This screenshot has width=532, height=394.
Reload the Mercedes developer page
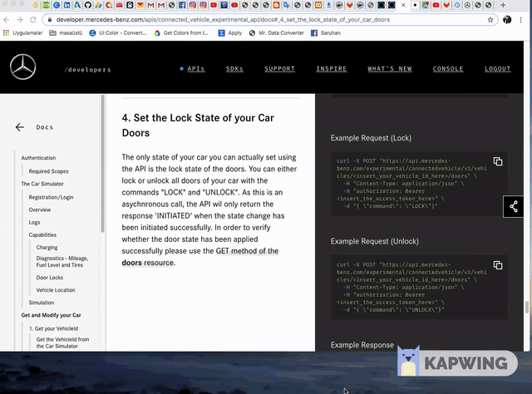(33, 20)
